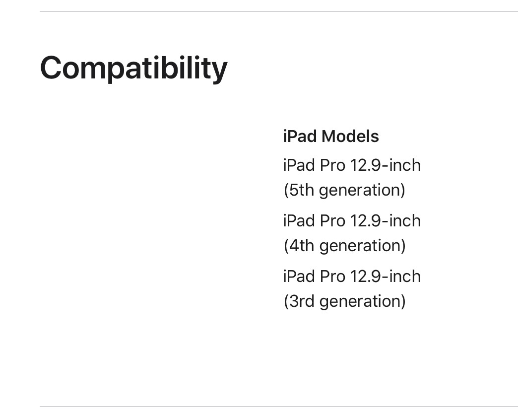Click "12.9-inch" in the 5th generation entry

pos(385,165)
